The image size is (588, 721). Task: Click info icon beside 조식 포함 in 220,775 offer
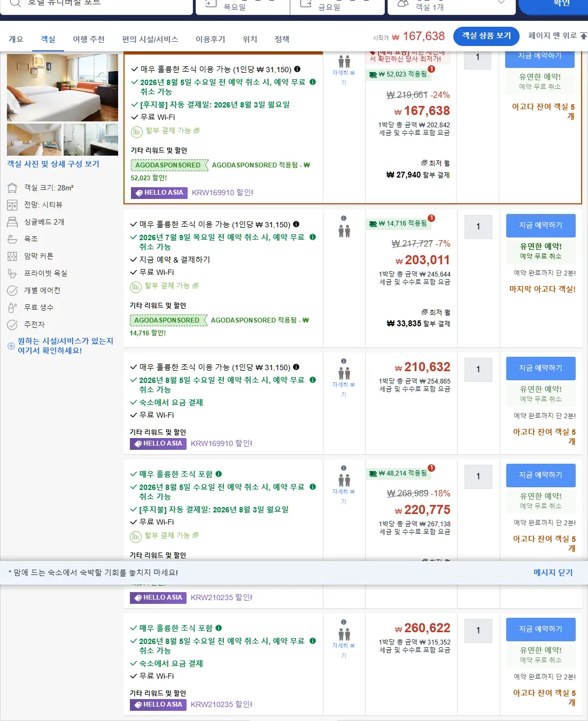[x=219, y=474]
